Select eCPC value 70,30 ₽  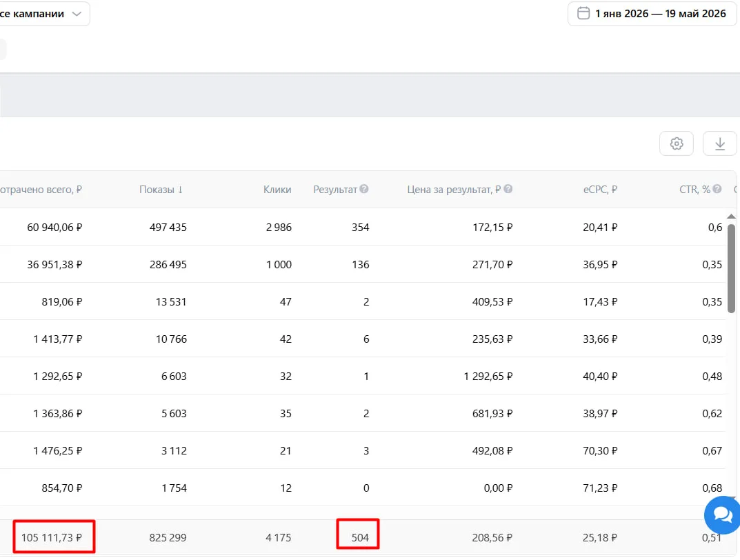click(x=600, y=451)
